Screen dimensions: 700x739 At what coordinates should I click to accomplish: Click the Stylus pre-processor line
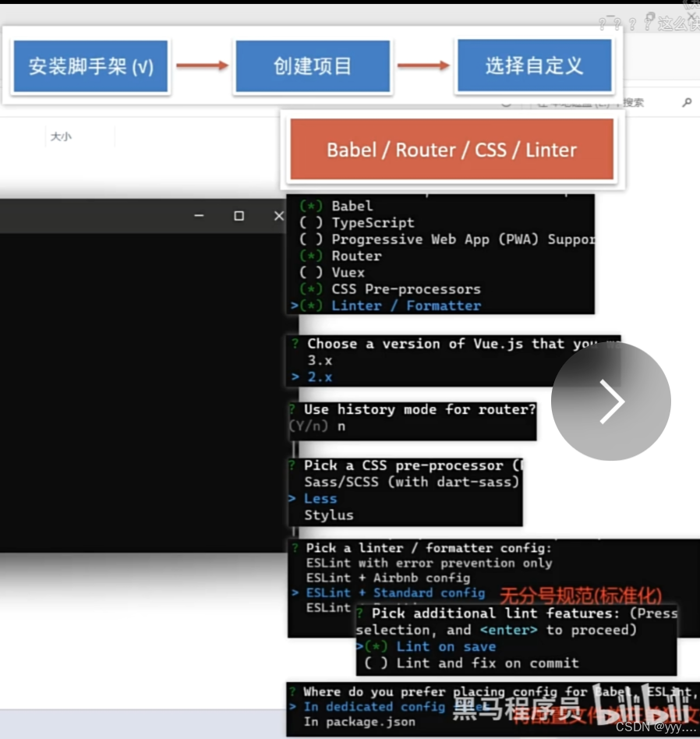pyautogui.click(x=328, y=515)
